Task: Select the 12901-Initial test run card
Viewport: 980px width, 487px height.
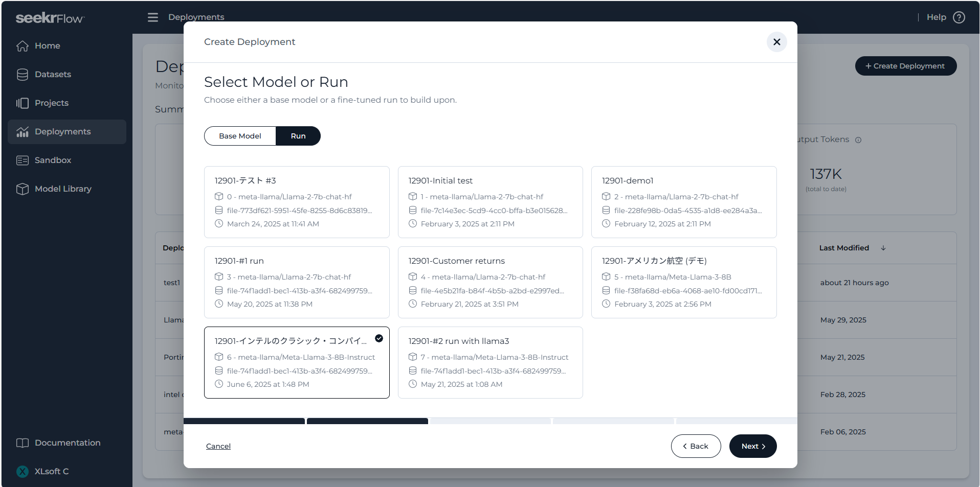Action: coord(491,202)
